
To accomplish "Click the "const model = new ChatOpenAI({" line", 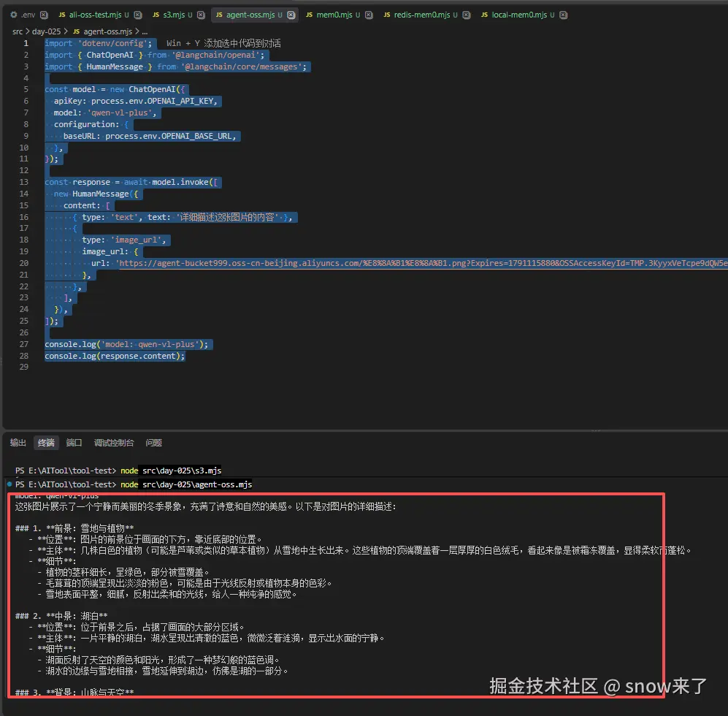I will (x=115, y=89).
